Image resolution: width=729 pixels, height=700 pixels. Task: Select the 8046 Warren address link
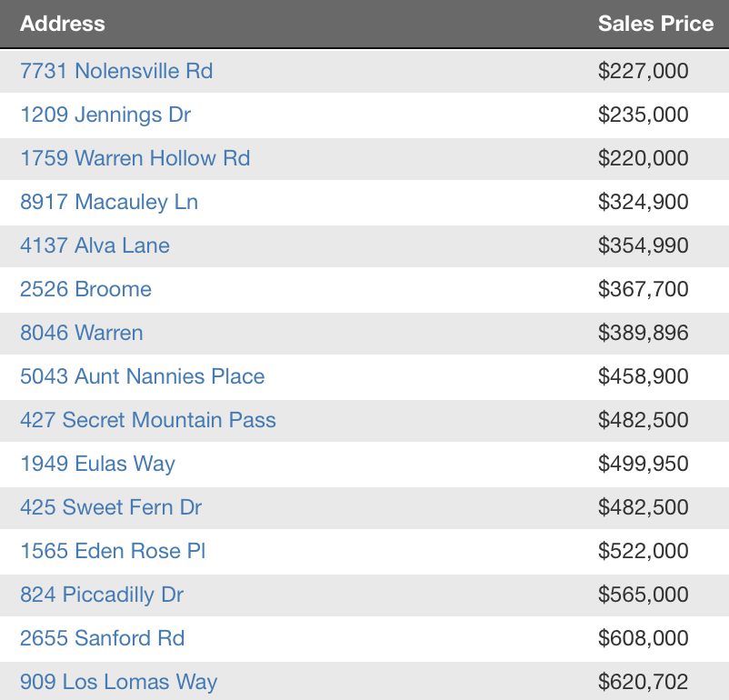[82, 333]
